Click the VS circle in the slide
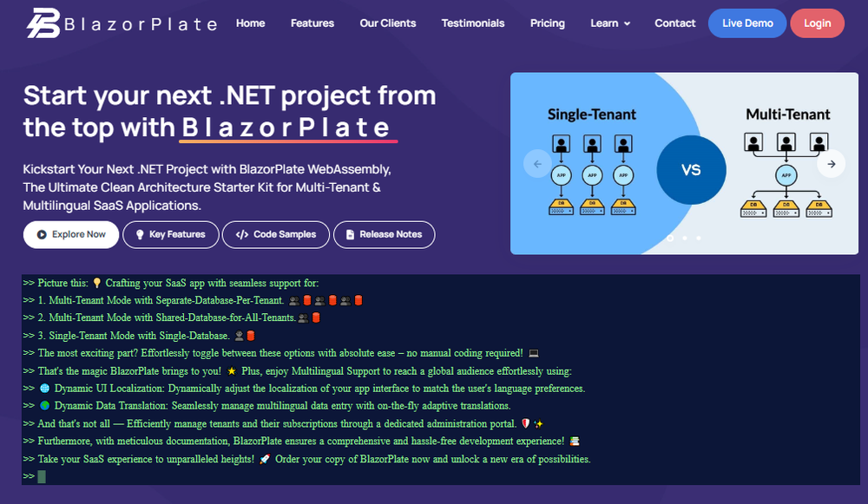The height and width of the screenshot is (504, 868). coord(691,170)
